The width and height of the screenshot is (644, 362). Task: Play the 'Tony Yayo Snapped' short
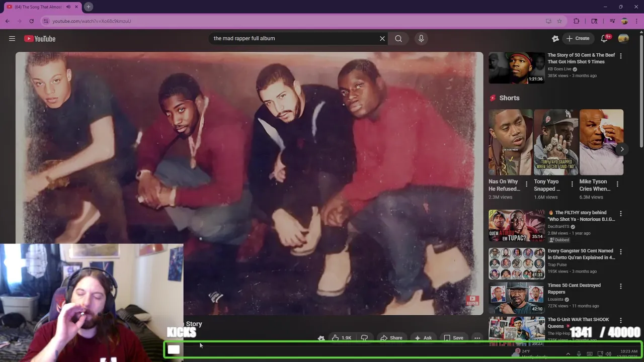[x=556, y=142]
